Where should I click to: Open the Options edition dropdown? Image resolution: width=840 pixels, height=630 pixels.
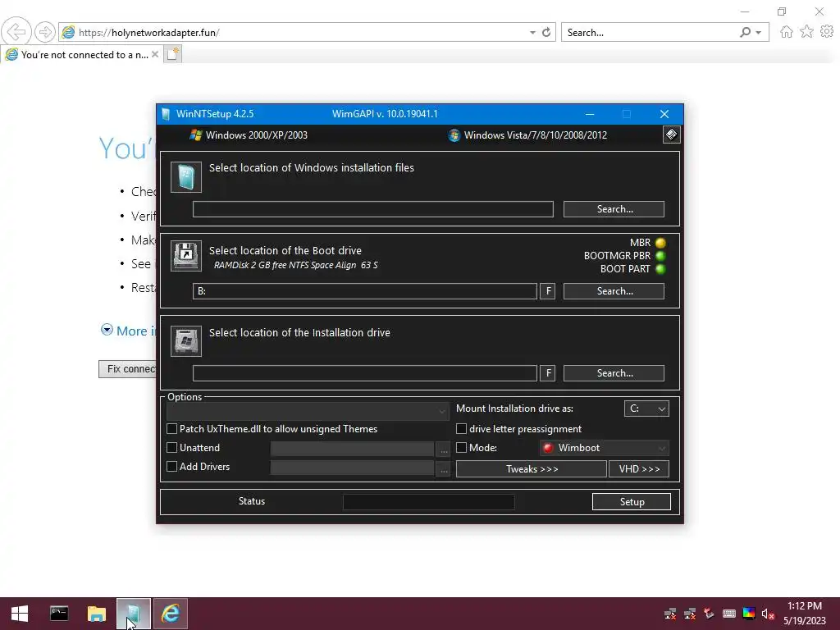point(308,411)
